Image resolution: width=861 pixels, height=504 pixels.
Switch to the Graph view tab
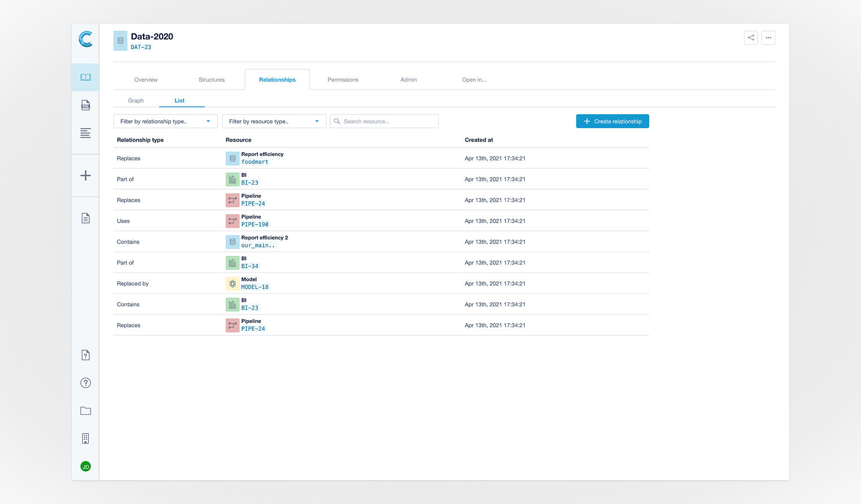(136, 101)
